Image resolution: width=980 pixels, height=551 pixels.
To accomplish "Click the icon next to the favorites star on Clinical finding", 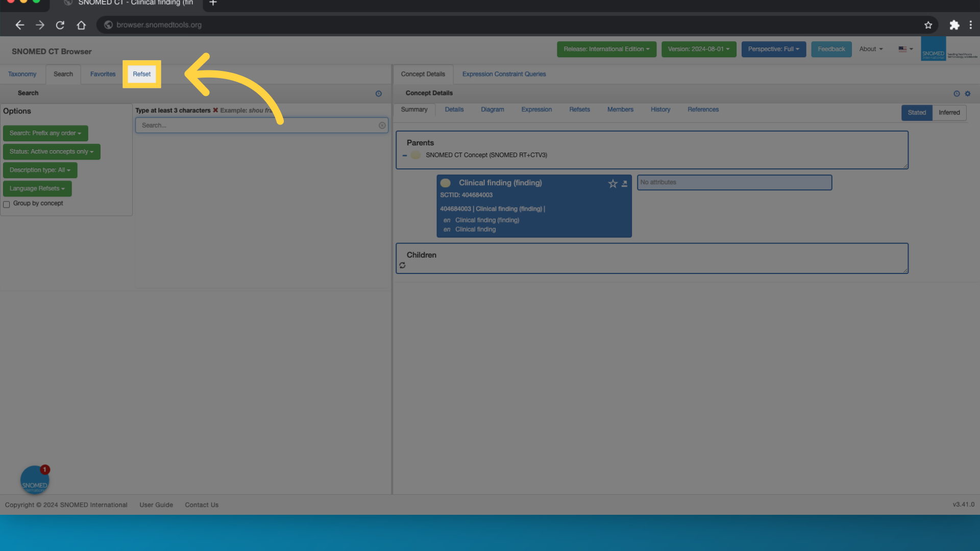I will [624, 184].
